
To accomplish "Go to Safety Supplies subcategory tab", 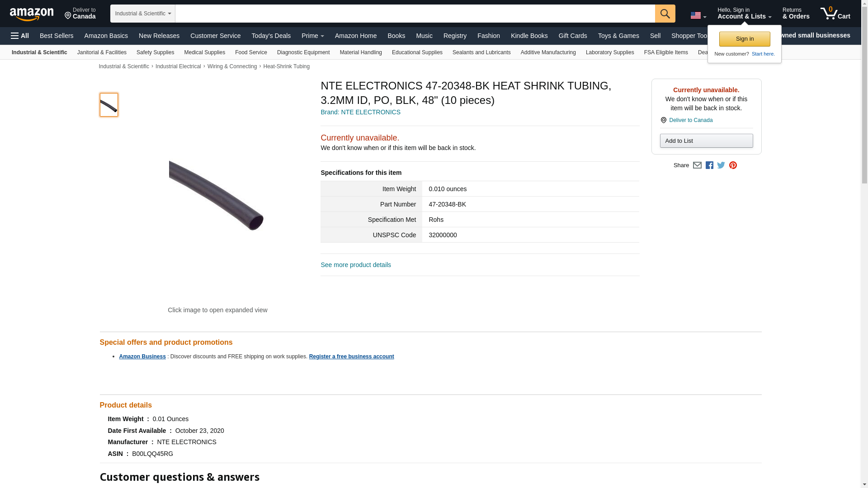I will (x=155, y=52).
